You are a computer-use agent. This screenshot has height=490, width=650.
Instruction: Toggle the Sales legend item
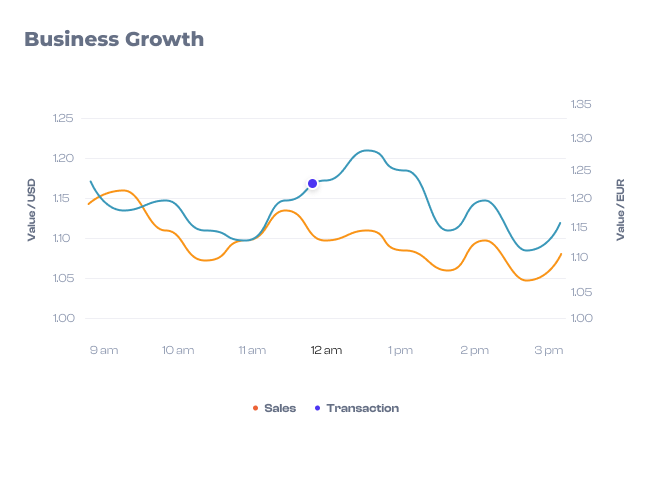pos(279,408)
